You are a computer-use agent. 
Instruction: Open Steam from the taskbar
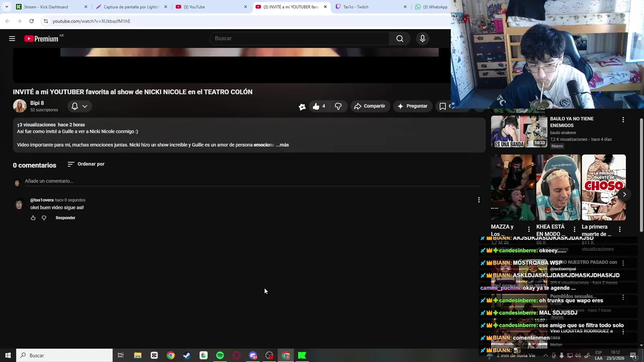(187, 355)
